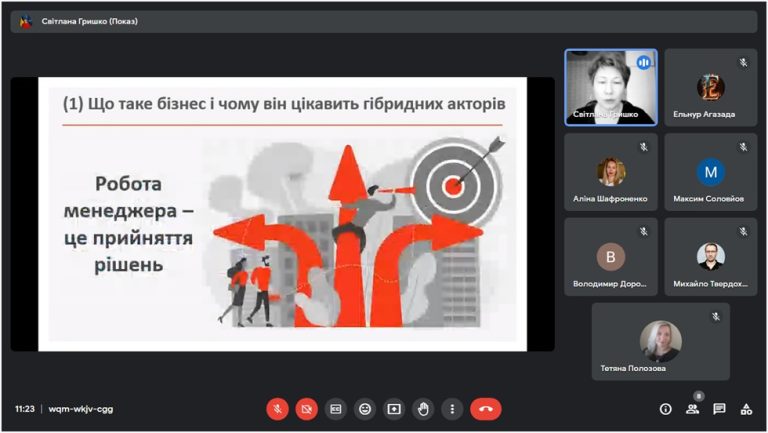This screenshot has height=433, width=768.
Task: Select Михайло Твердох... participant tile
Action: click(711, 257)
